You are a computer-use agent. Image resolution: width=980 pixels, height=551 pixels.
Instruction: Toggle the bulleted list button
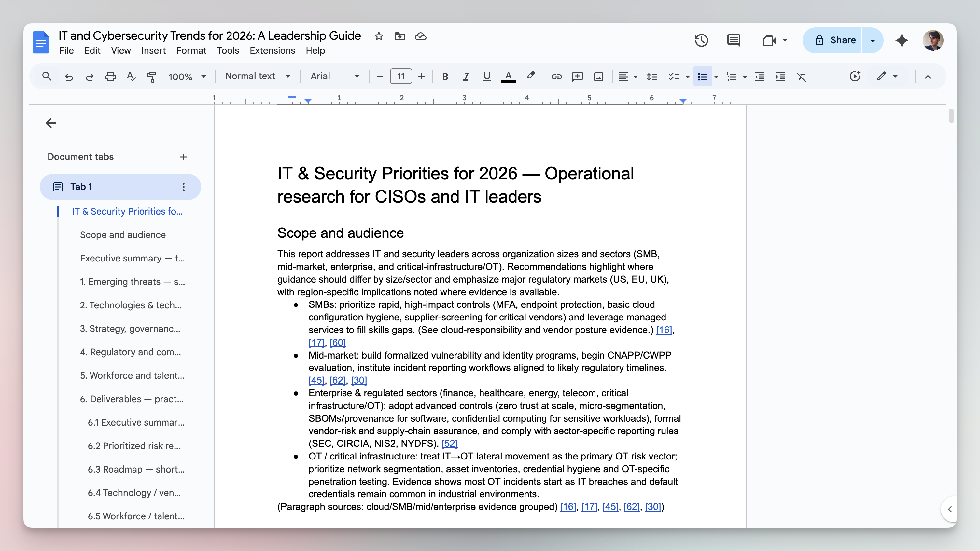702,77
